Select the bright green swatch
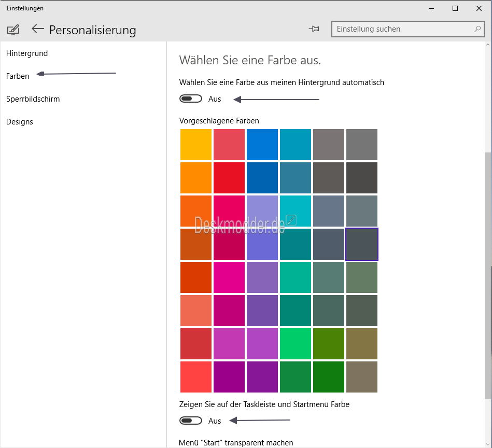This screenshot has height=448, width=492. (296, 344)
